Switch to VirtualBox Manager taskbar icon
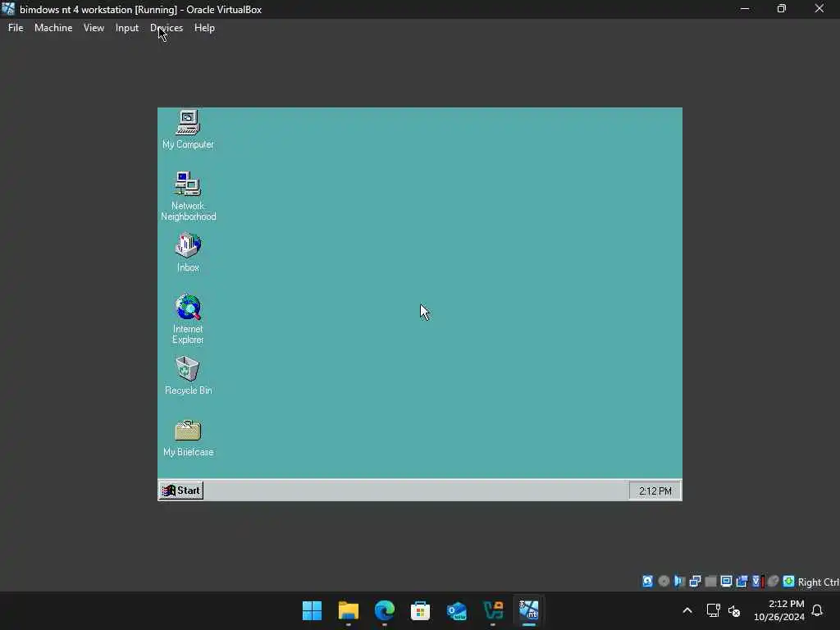Image resolution: width=840 pixels, height=630 pixels. (493, 610)
